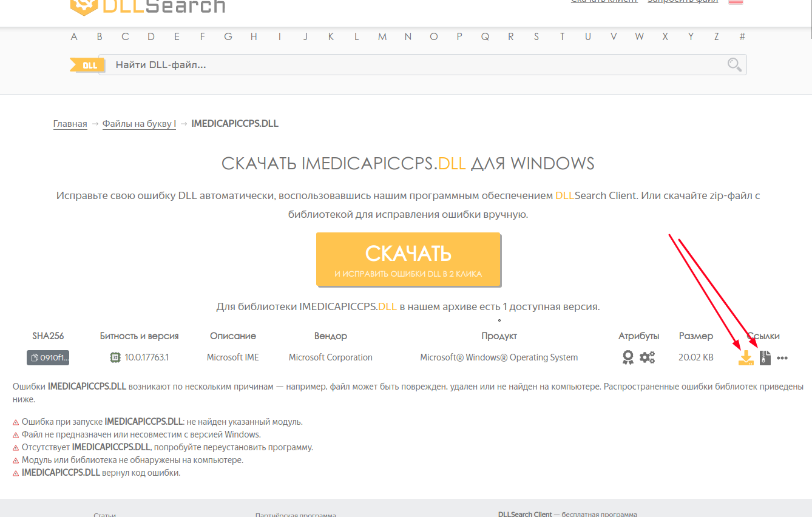Copy the SHA256 hash 0910f1...

point(48,357)
